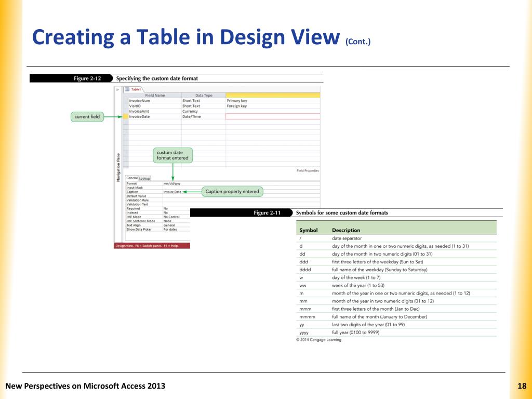
Task: Open the Indexed property set to No
Action: (x=166, y=212)
